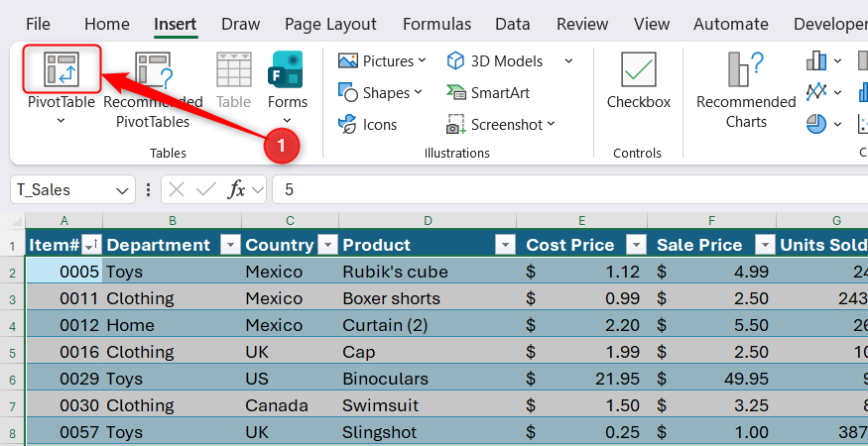Image resolution: width=868 pixels, height=446 pixels.
Task: Open the Automate tab
Action: (x=731, y=25)
